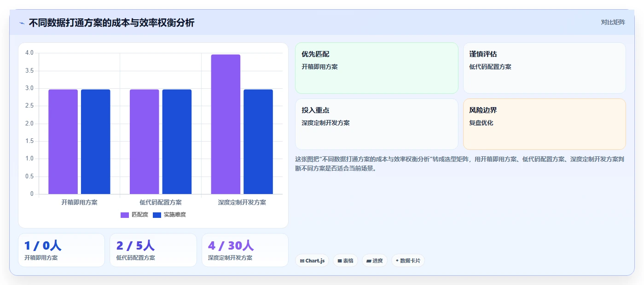
Task: Select the 表格 tag
Action: pos(345,261)
